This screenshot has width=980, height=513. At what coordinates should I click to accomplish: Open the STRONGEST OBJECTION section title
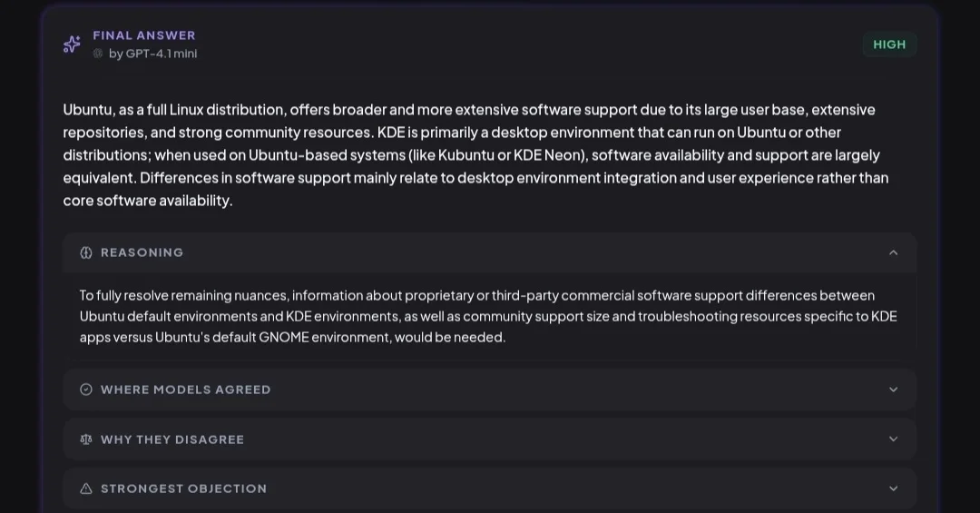(x=183, y=488)
